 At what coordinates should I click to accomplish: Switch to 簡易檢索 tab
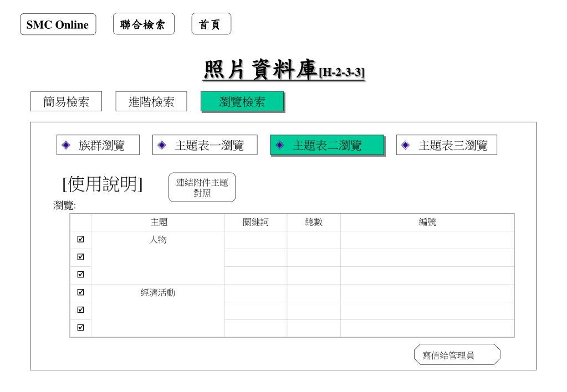66,101
